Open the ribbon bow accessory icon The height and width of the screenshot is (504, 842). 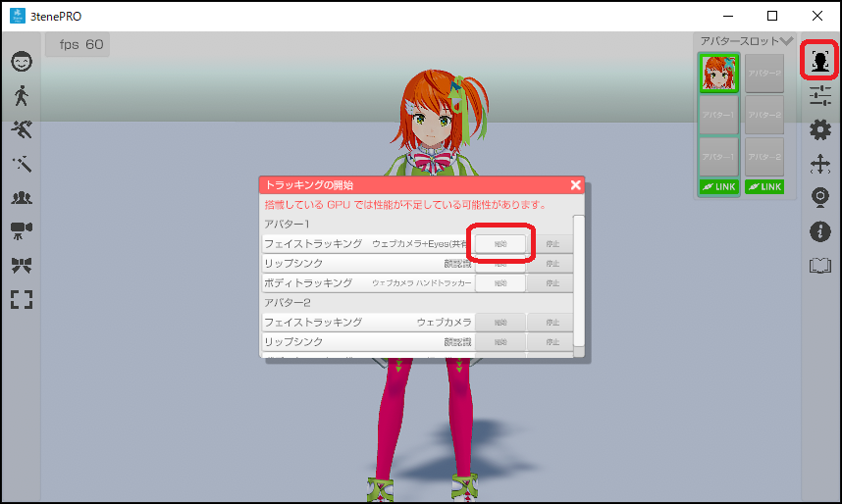point(22,265)
